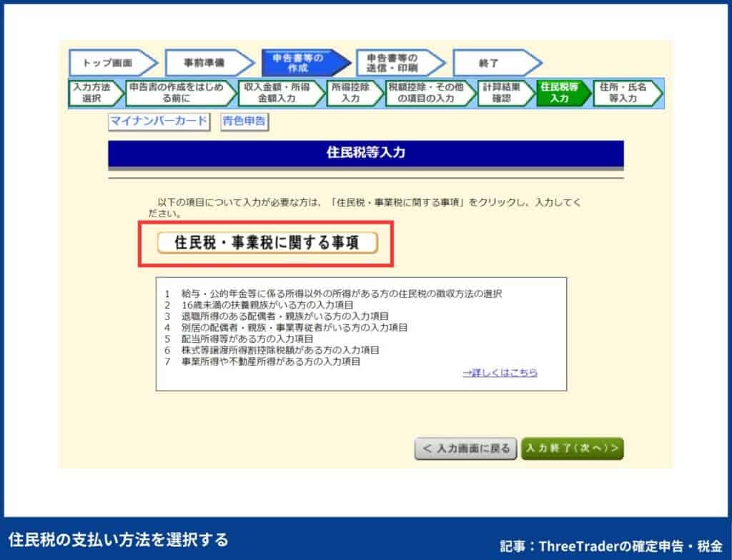
Task: Open the 申告書等の作成 step
Action: click(306, 63)
